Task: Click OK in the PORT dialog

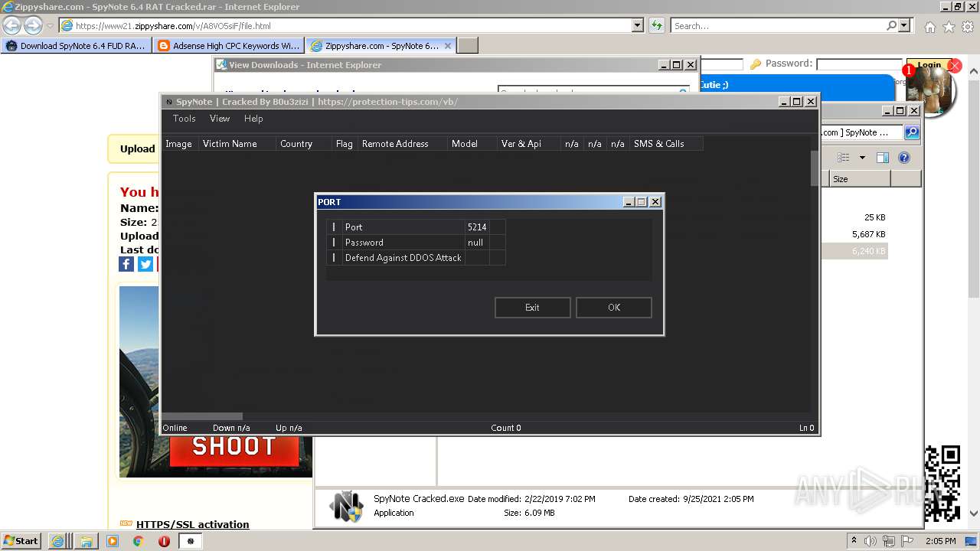Action: [614, 308]
